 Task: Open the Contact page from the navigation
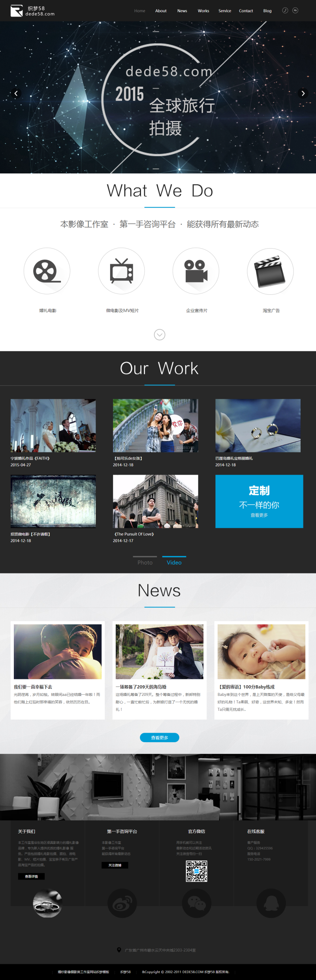[246, 11]
